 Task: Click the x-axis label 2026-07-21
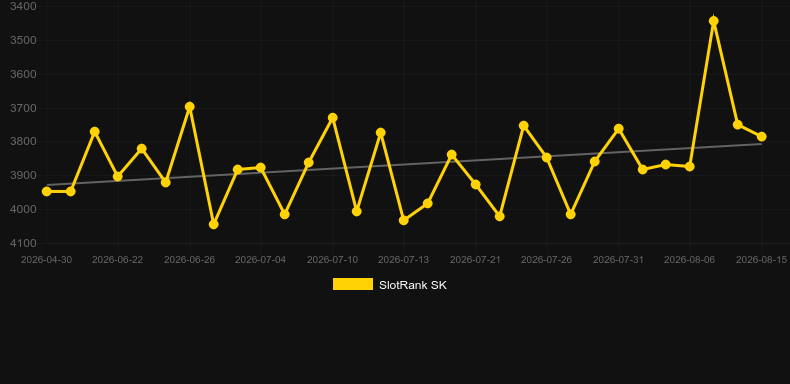point(476,260)
